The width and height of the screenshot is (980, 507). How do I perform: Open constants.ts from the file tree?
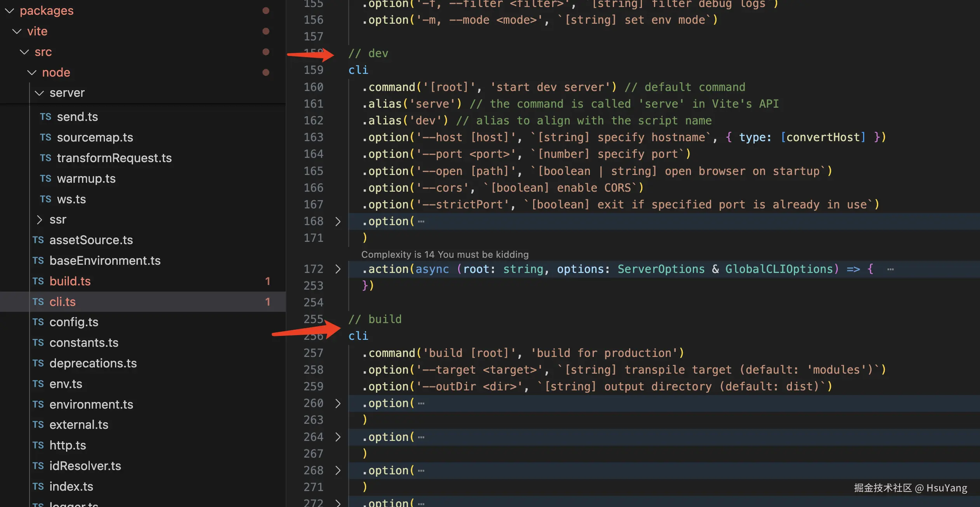pyautogui.click(x=84, y=343)
